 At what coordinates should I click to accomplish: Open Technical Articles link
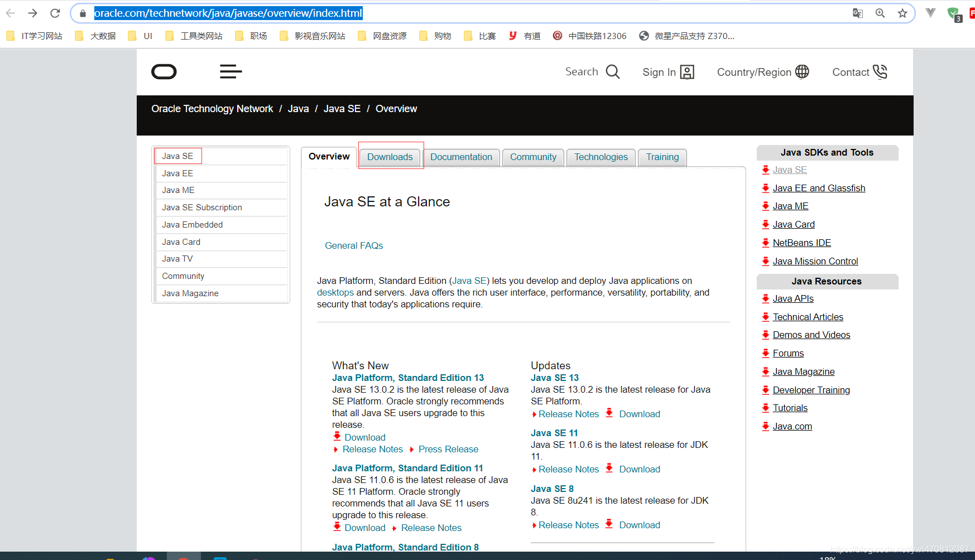(x=808, y=317)
